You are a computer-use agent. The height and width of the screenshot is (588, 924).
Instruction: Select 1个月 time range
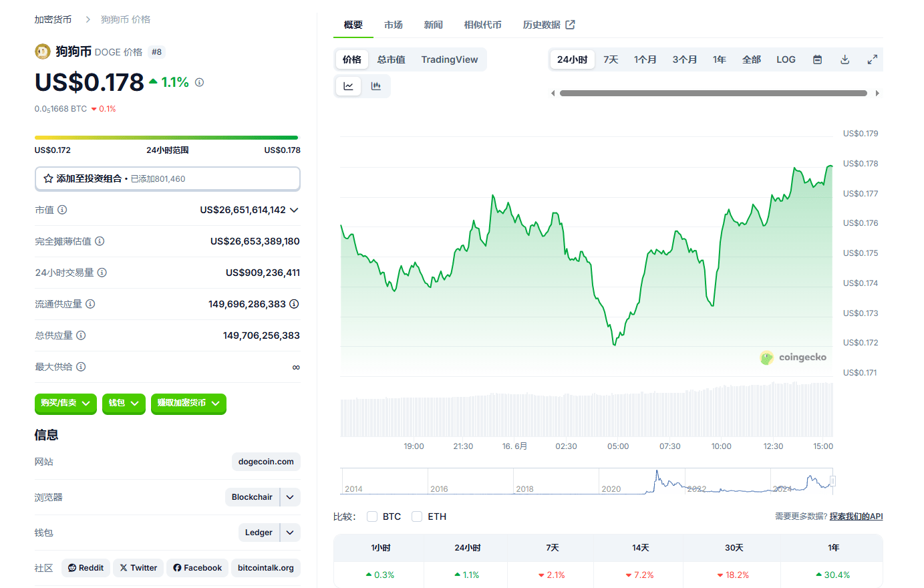pos(645,59)
